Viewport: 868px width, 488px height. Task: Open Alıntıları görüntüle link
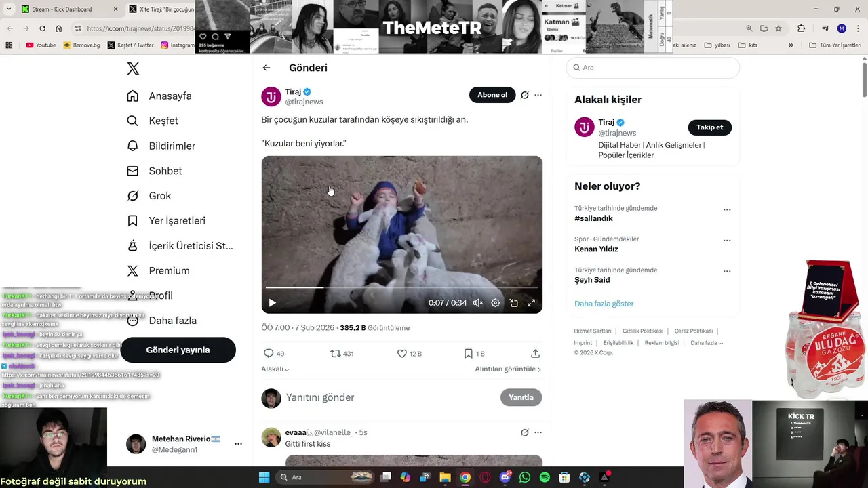click(x=508, y=369)
